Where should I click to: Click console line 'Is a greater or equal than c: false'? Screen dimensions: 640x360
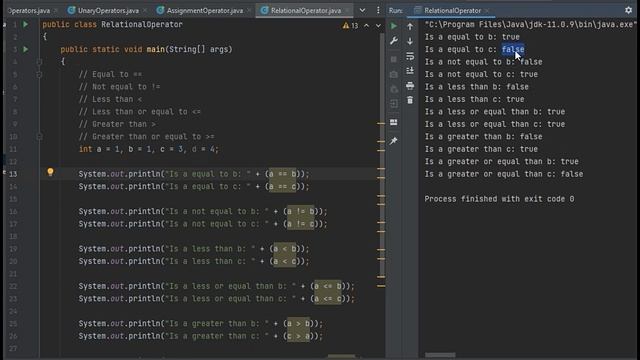(504, 174)
